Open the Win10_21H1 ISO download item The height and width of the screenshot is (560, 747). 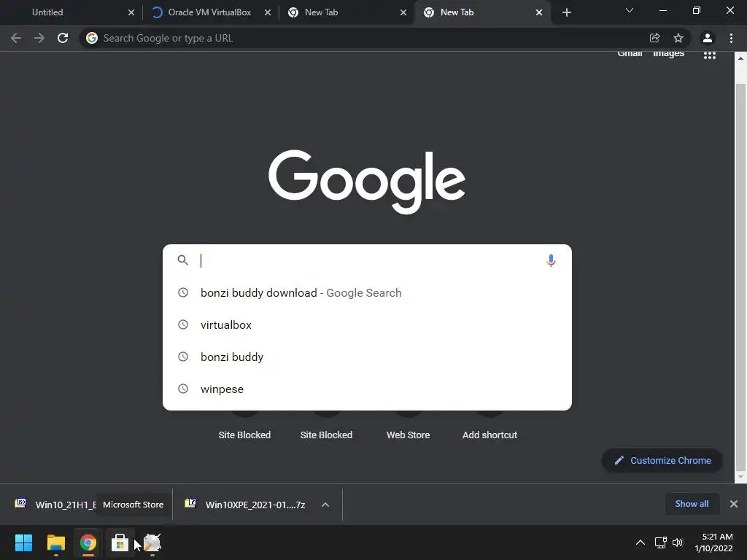tap(55, 505)
